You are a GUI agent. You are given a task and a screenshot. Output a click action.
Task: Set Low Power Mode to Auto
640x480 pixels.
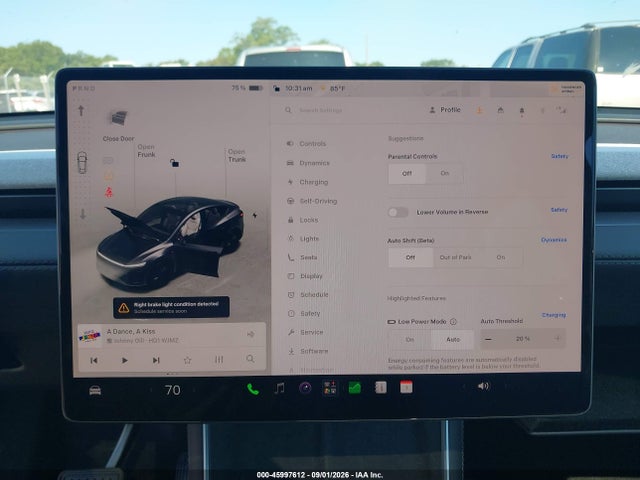453,340
